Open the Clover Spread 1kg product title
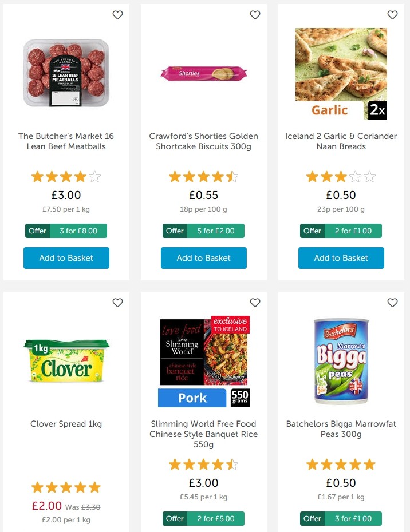Image resolution: width=410 pixels, height=532 pixels. pos(65,424)
